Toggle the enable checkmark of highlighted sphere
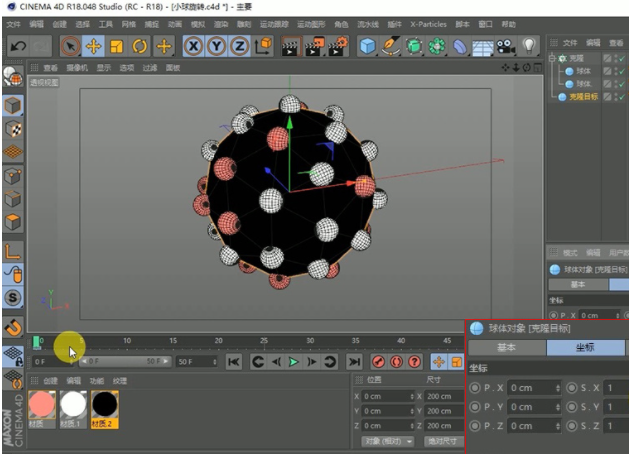This screenshot has width=629, height=454. 622,97
